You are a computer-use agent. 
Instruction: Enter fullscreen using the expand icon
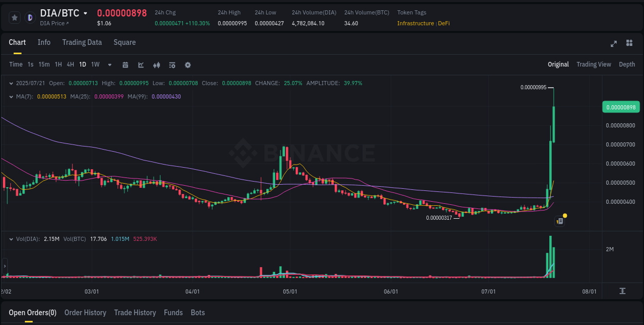click(x=614, y=44)
